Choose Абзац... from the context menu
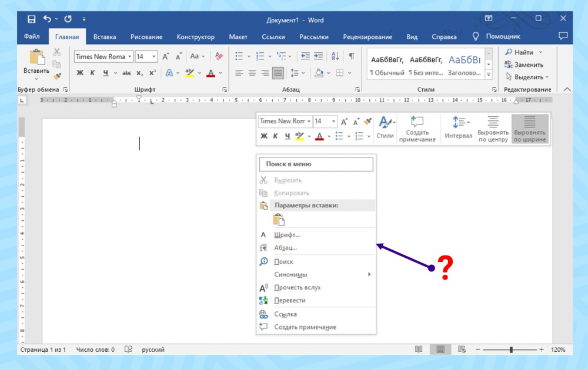Screen dimensions: 588x370 285,248
